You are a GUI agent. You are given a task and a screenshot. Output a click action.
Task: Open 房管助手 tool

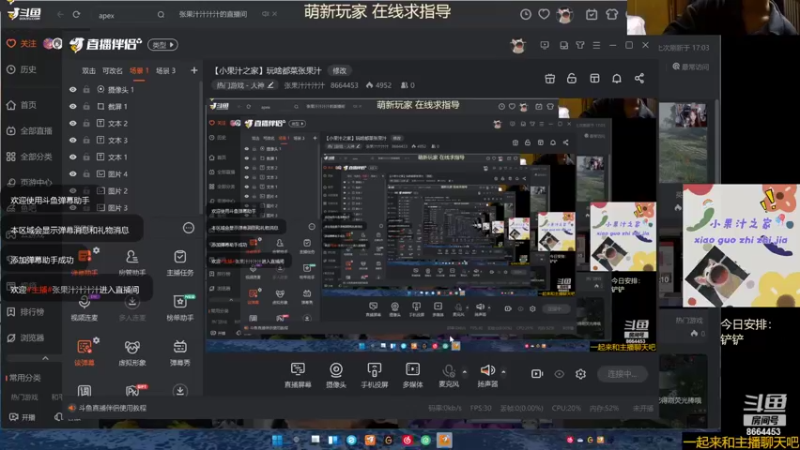tap(132, 262)
